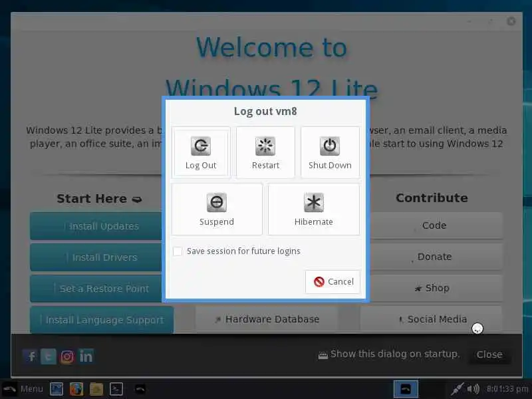Screen dimensions: 532x399
Task: Open Install Drivers in welcome window
Action: click(x=96, y=257)
